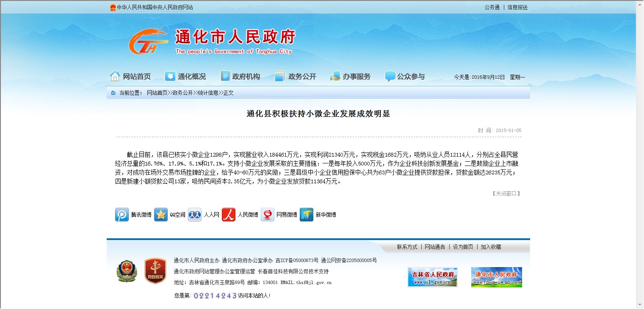Click 关闭窗口 link below the article
Image resolution: width=644 pixels, height=309 pixels.
506,193
